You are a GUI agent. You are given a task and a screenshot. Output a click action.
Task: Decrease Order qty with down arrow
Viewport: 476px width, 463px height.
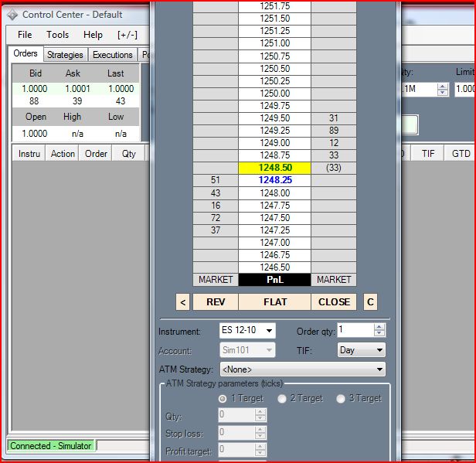tap(379, 333)
